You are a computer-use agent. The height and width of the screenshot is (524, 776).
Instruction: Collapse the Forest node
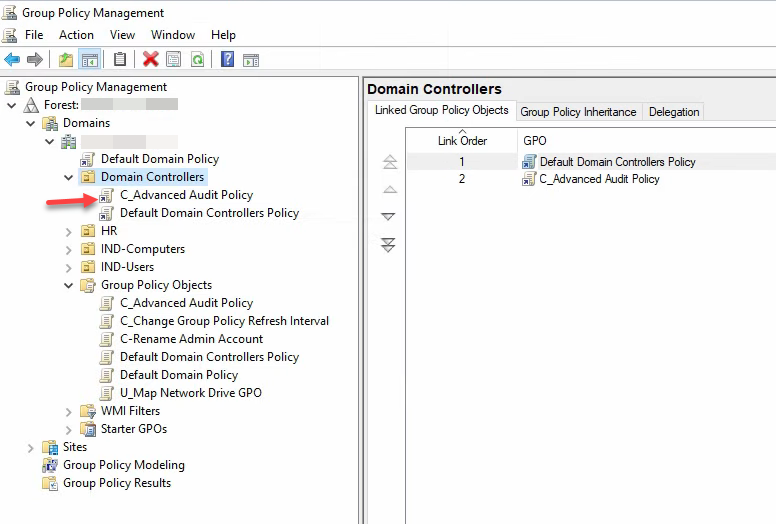click(12, 105)
